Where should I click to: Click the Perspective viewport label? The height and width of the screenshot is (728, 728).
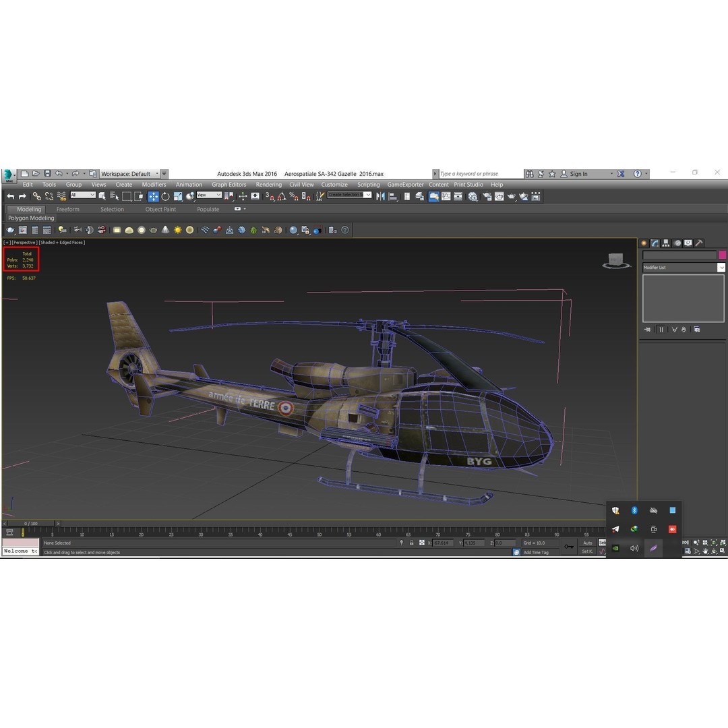click(25, 243)
